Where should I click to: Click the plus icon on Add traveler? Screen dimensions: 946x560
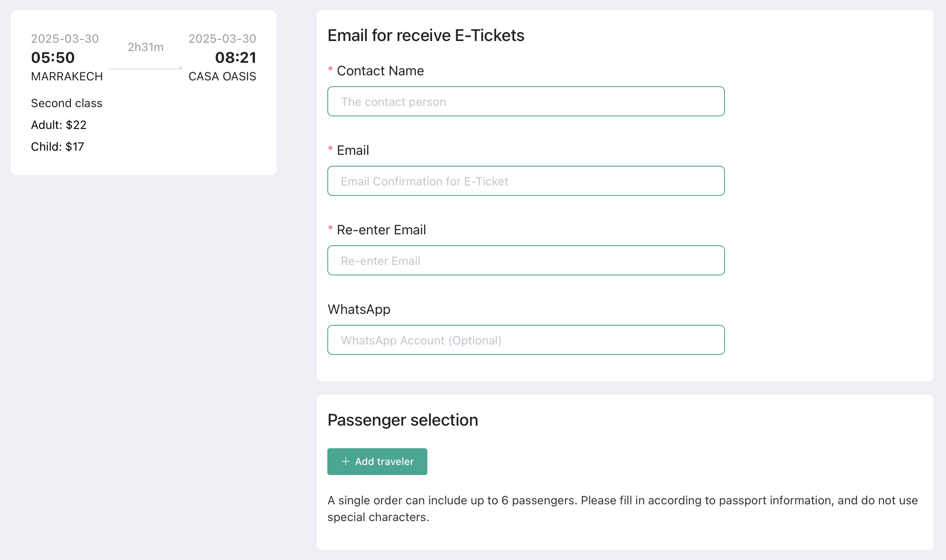pos(345,461)
